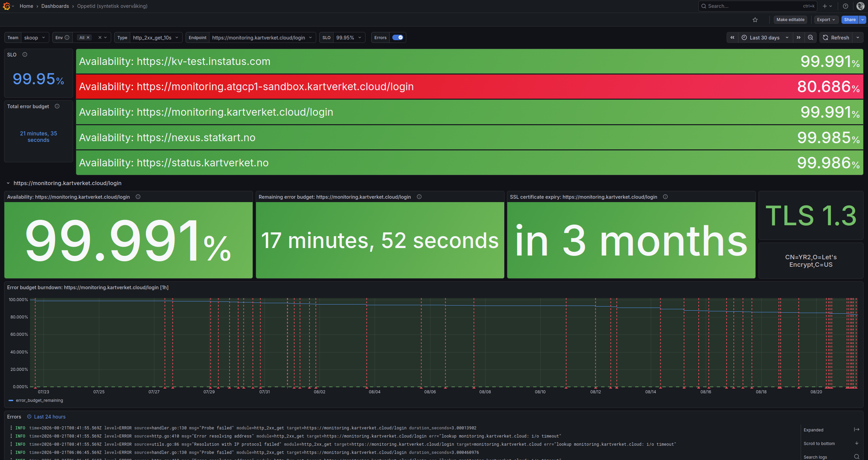The image size is (868, 460).
Task: Open the Export dropdown
Action: (826, 20)
